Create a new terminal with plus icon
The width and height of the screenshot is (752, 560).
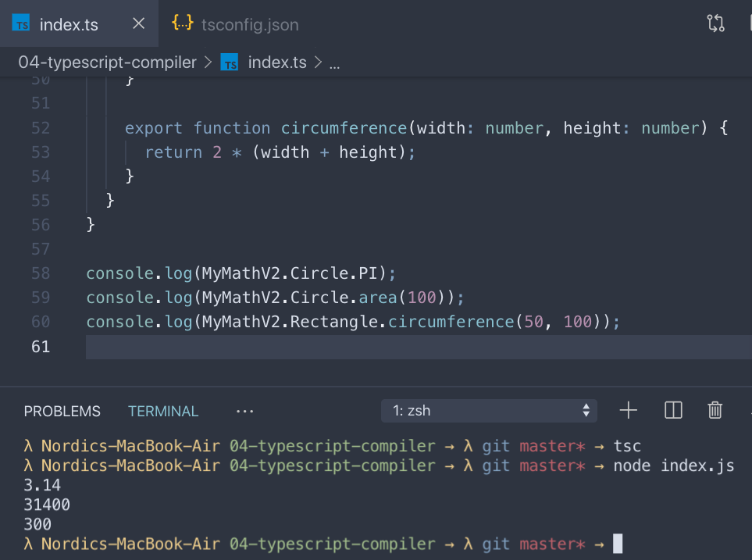(x=629, y=411)
